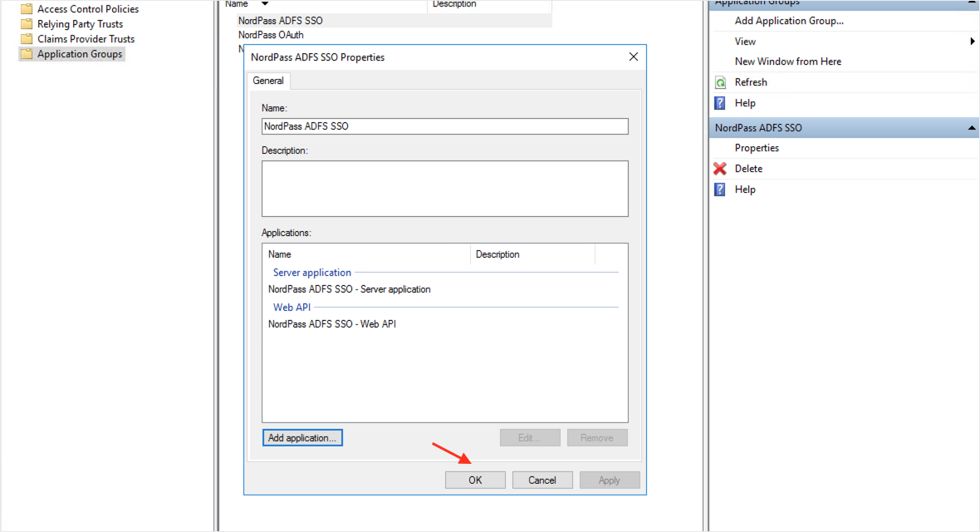Click the Name column sort arrow
Screen dimensions: 980x532
coord(265,4)
